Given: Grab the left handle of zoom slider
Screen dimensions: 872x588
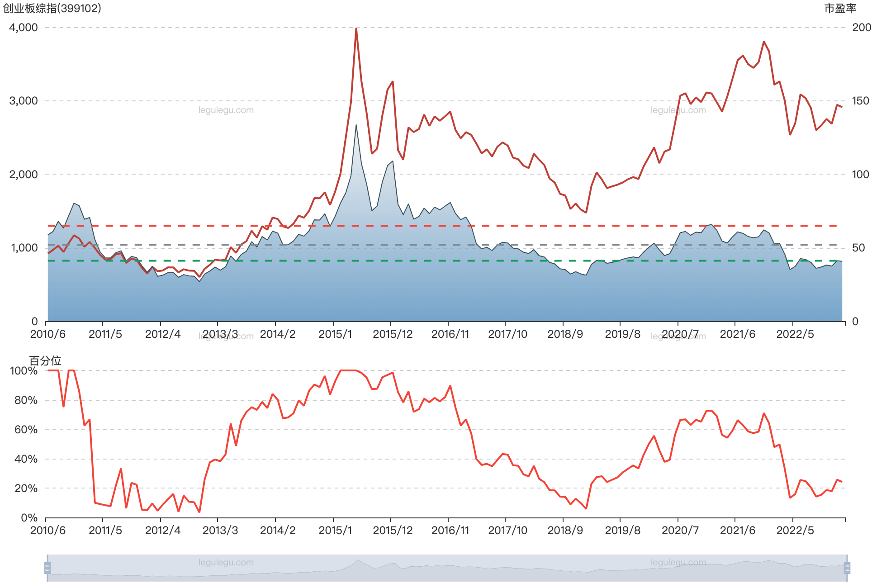Looking at the screenshot, I should point(46,568).
